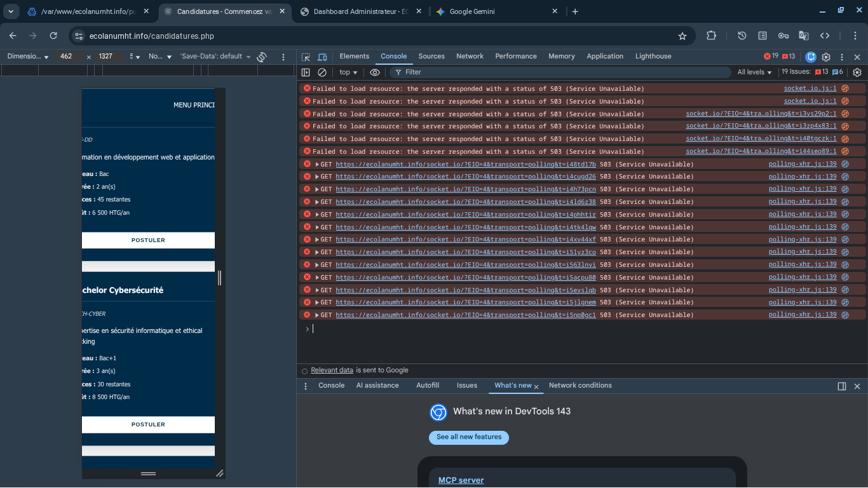Expand the first GET socket.io error entry

tap(317, 165)
